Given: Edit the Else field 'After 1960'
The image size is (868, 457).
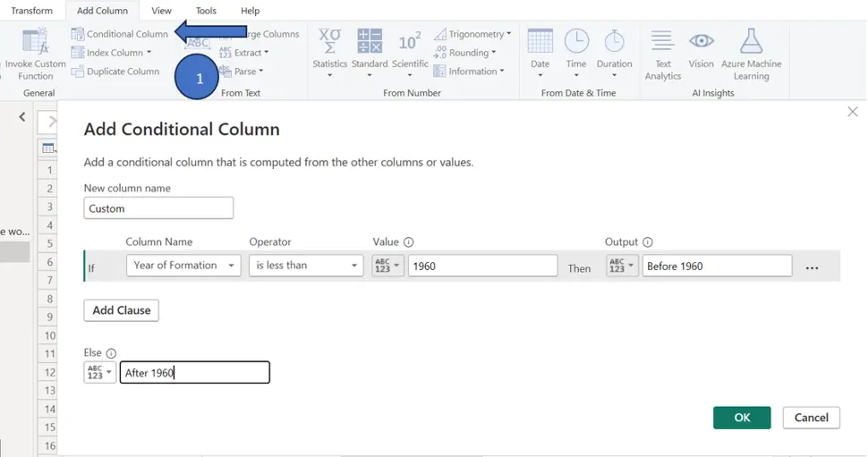Looking at the screenshot, I should pos(195,372).
